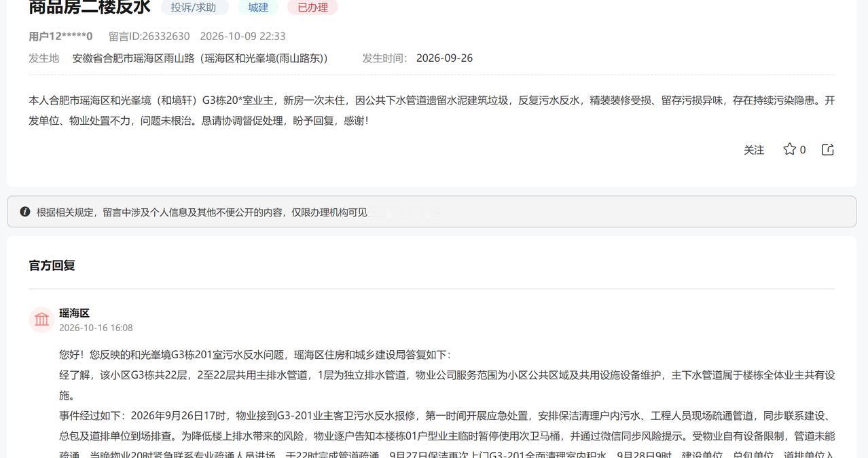Click the 瑶海区 government building avatar icon

pyautogui.click(x=41, y=320)
